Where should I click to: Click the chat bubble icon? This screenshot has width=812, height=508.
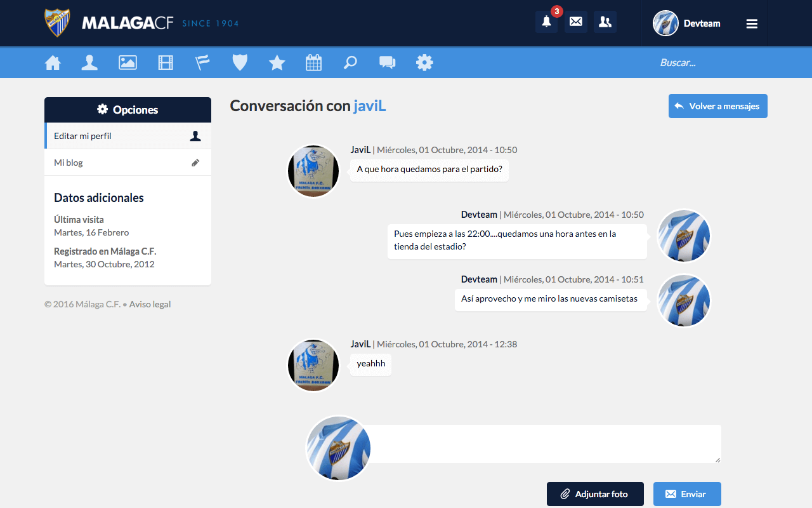tap(388, 62)
